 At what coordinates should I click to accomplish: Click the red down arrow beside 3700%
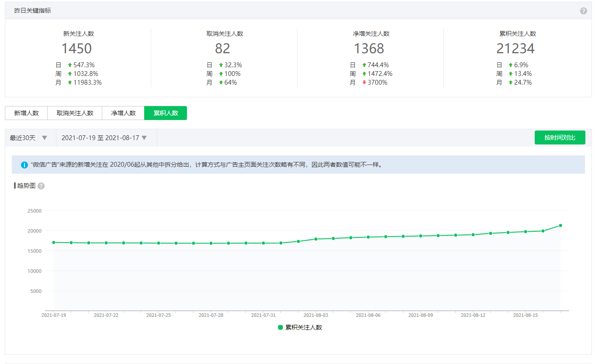pos(364,82)
